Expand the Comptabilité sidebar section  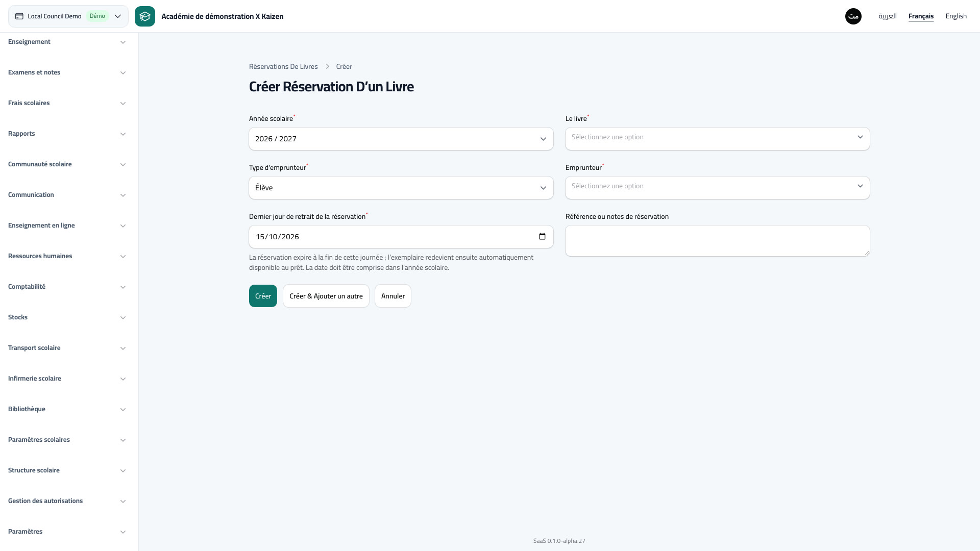coord(67,287)
